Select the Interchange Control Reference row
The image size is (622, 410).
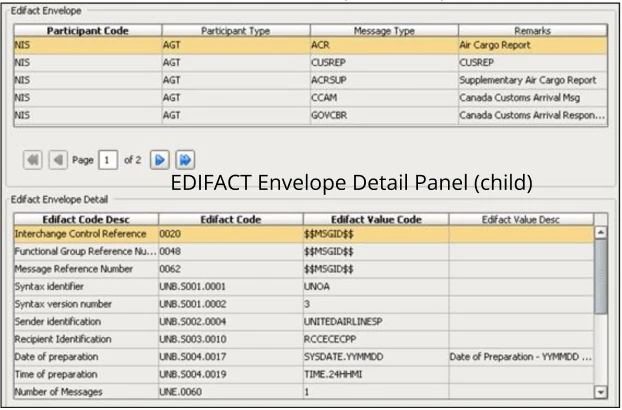[x=304, y=234]
